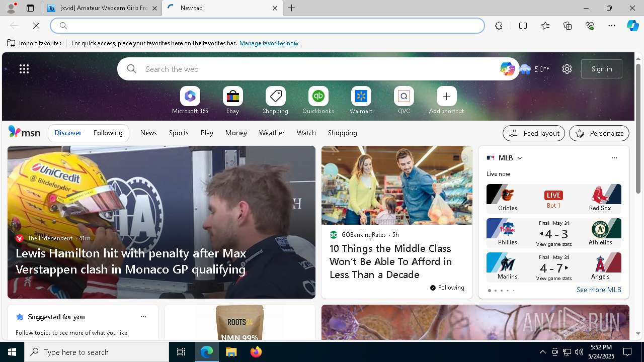Open Firefox from taskbar
Screen dimensions: 644x362
(x=256, y=352)
